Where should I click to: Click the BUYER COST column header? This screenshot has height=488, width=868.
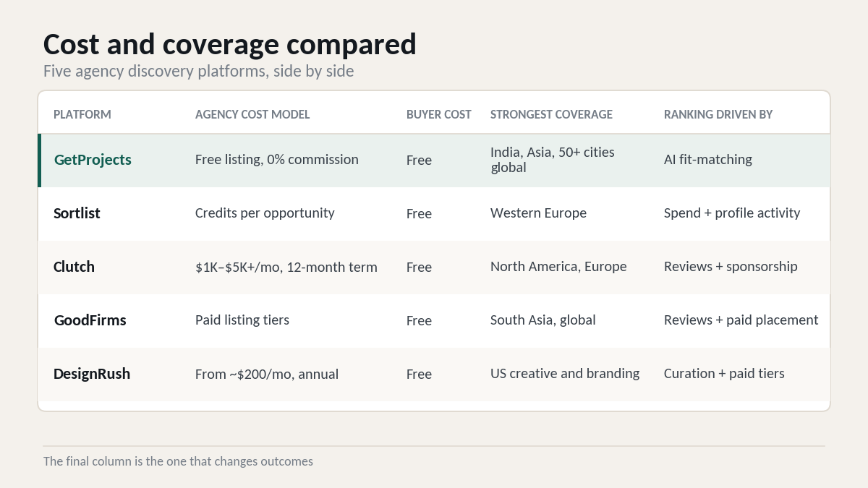[x=439, y=114]
